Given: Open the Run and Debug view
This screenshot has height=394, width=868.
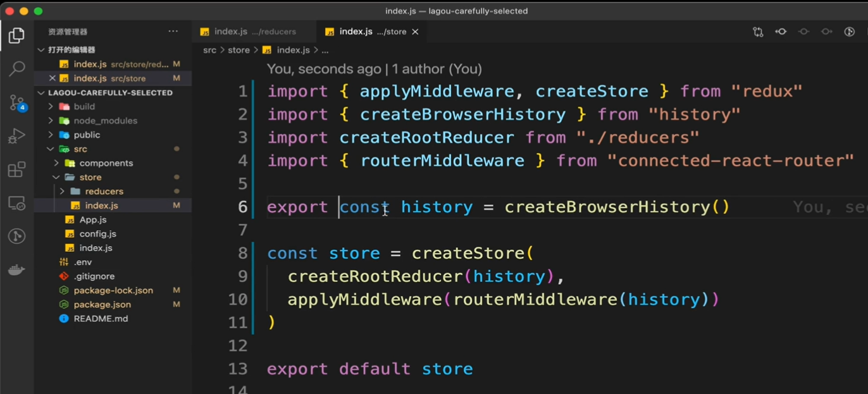Looking at the screenshot, I should coord(16,136).
